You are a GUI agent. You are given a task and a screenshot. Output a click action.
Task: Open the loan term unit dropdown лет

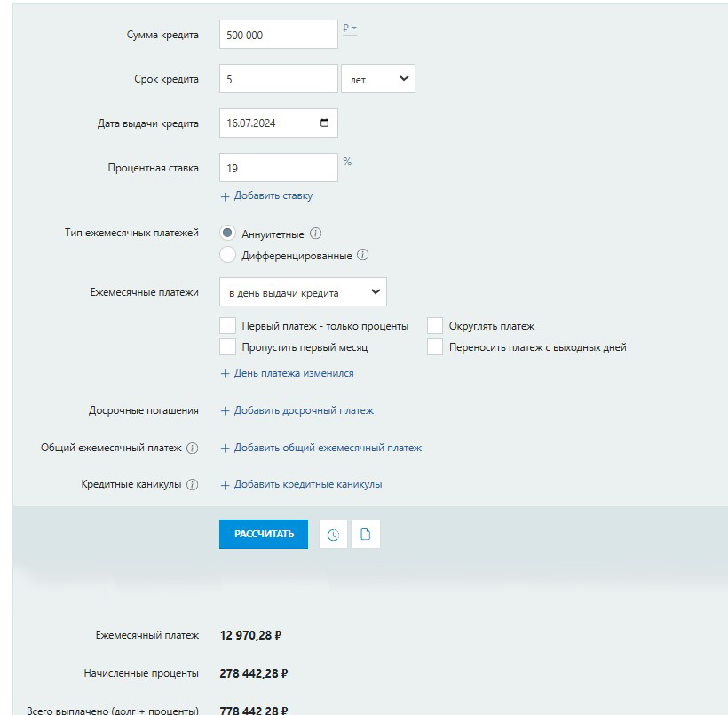tap(378, 79)
